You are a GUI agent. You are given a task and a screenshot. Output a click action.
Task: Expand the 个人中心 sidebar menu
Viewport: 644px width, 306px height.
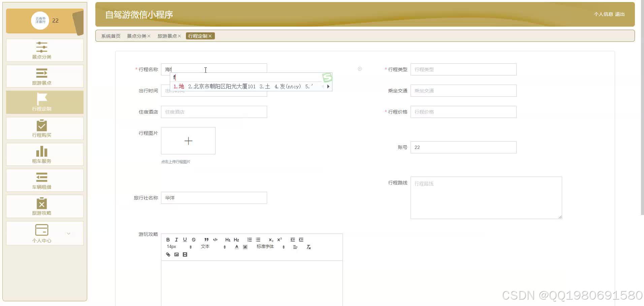click(45, 233)
